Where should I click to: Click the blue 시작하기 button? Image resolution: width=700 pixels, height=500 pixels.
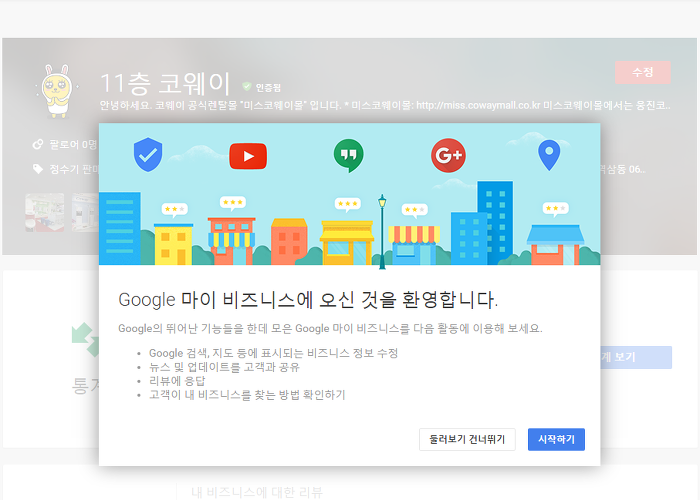point(556,439)
